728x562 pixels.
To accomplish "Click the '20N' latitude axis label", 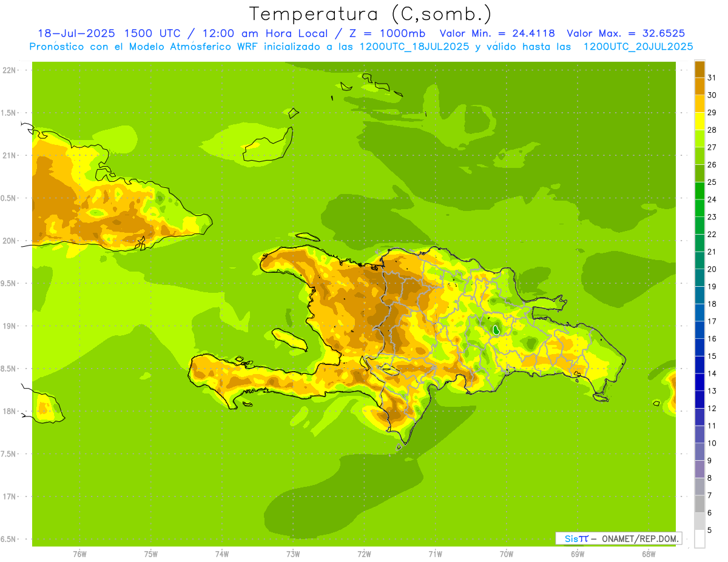I will [x=9, y=241].
